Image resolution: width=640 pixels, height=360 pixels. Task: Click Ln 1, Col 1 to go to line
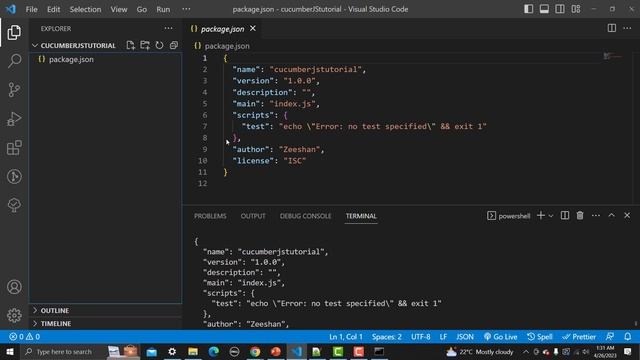(346, 337)
